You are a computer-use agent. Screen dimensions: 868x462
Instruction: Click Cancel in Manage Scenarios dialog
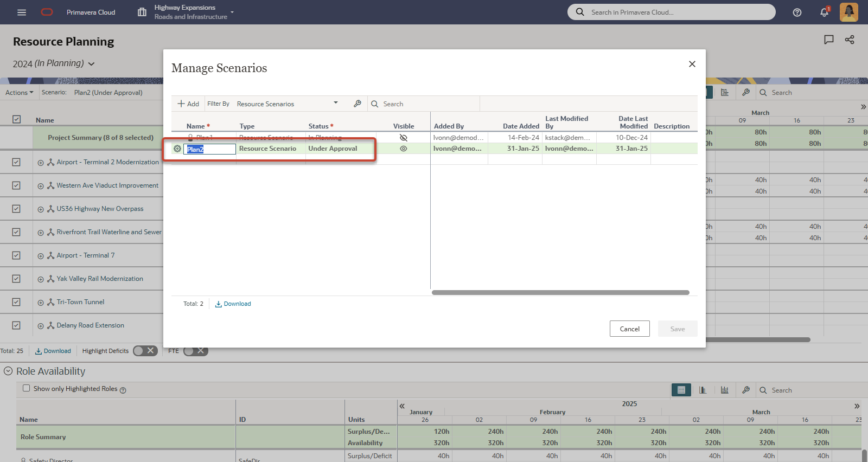pyautogui.click(x=630, y=329)
